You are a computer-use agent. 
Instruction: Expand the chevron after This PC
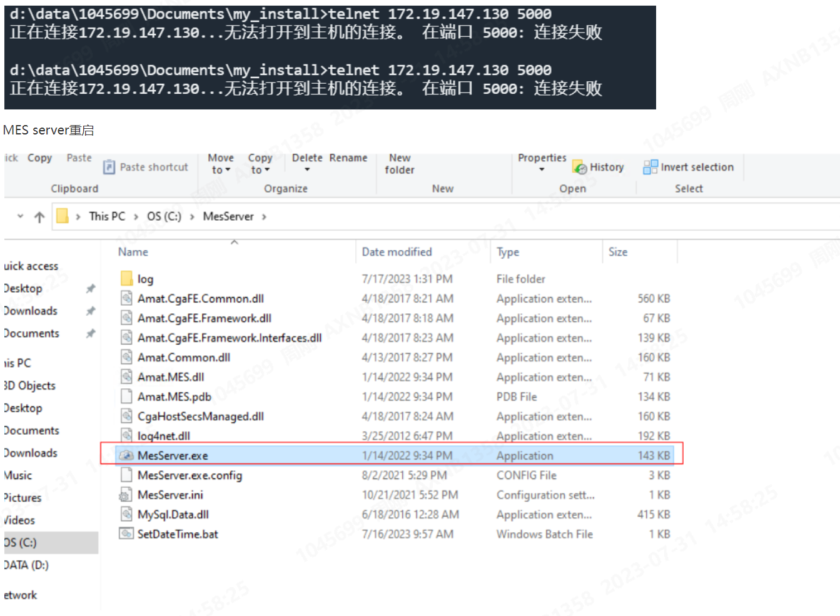pyautogui.click(x=136, y=216)
